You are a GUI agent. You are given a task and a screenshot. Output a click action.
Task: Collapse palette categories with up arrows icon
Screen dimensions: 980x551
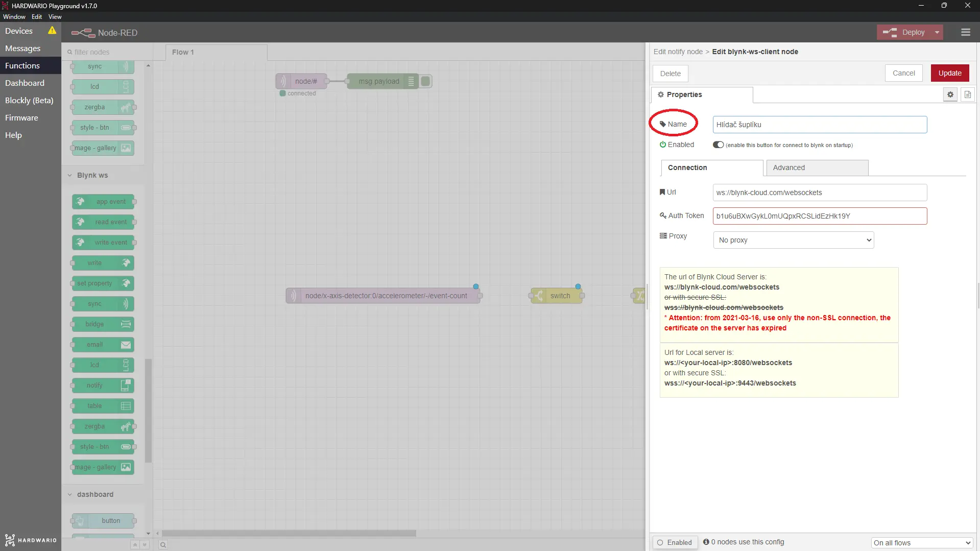(x=135, y=545)
